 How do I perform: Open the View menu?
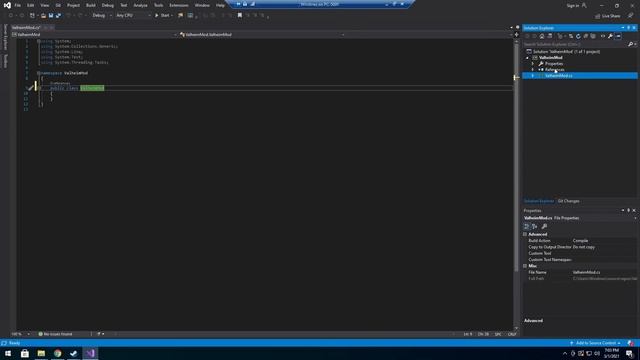[44, 5]
